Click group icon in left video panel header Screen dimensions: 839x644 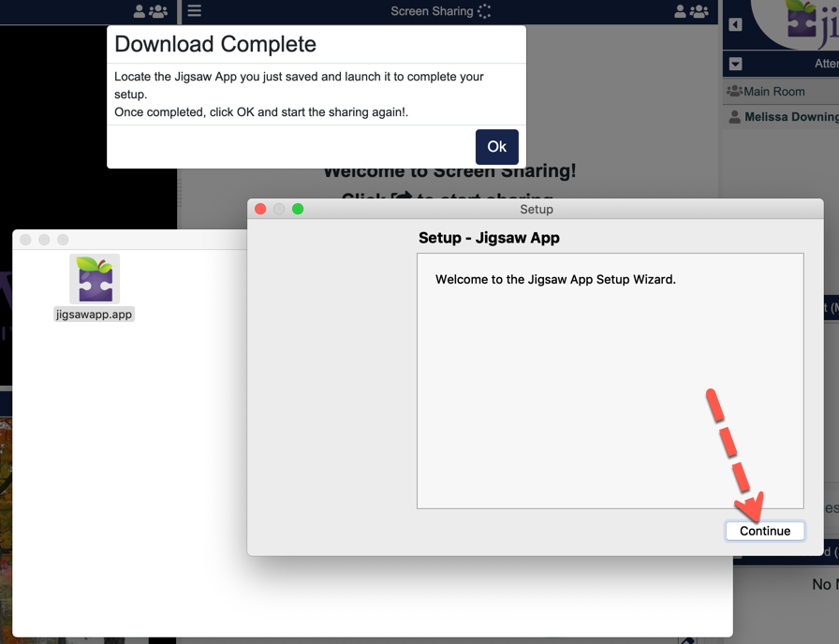click(158, 11)
